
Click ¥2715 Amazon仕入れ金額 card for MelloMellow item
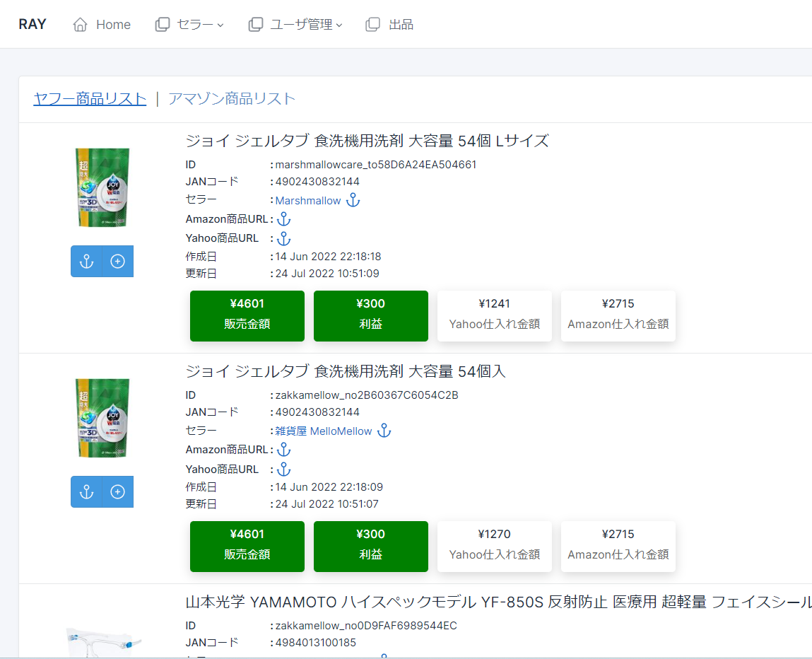(618, 547)
